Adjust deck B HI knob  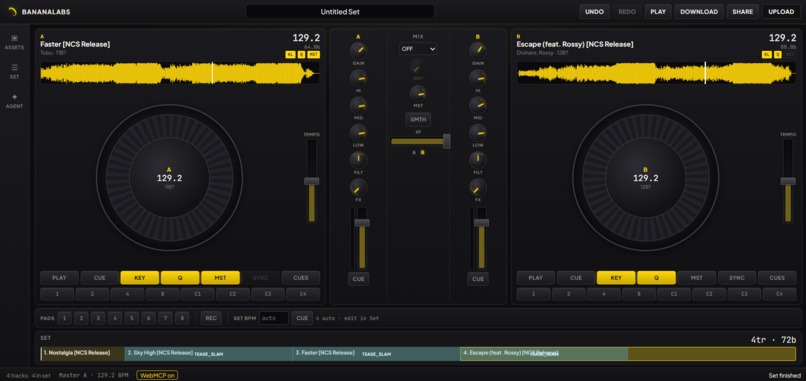(x=478, y=78)
